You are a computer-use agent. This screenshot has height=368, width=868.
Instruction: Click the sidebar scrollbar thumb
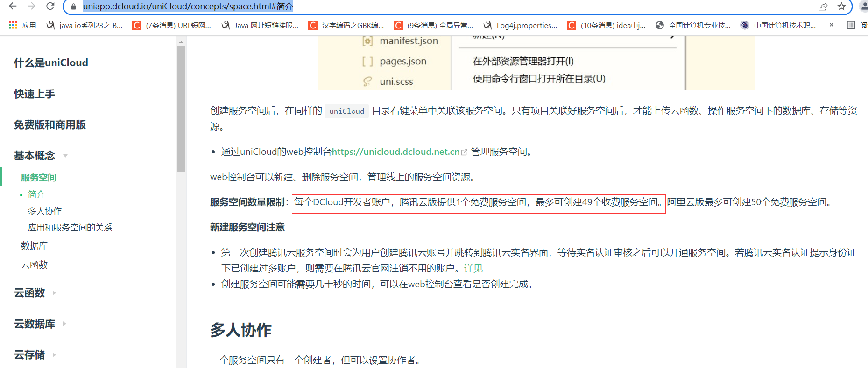[x=181, y=109]
